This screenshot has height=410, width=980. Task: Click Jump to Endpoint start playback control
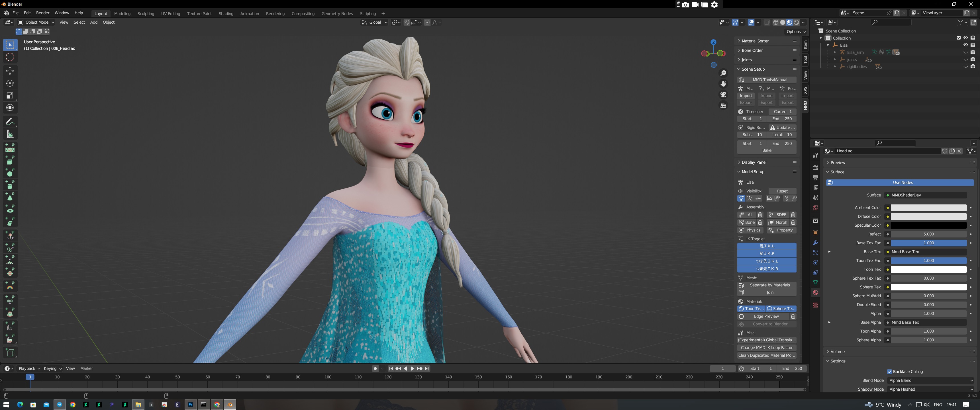pos(391,368)
